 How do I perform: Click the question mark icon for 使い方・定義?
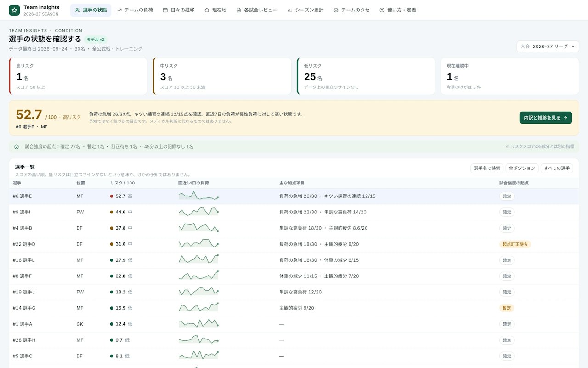(x=382, y=10)
